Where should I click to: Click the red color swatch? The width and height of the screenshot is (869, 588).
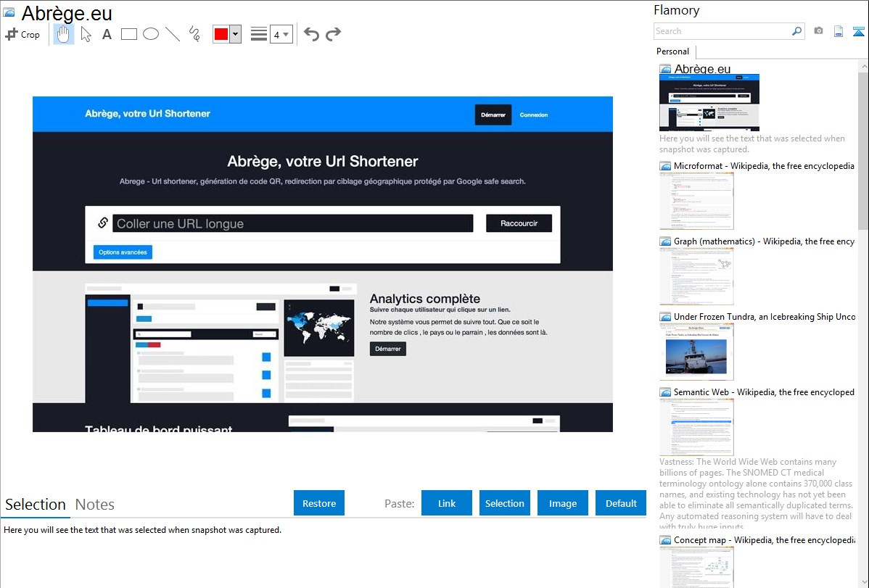[221, 34]
